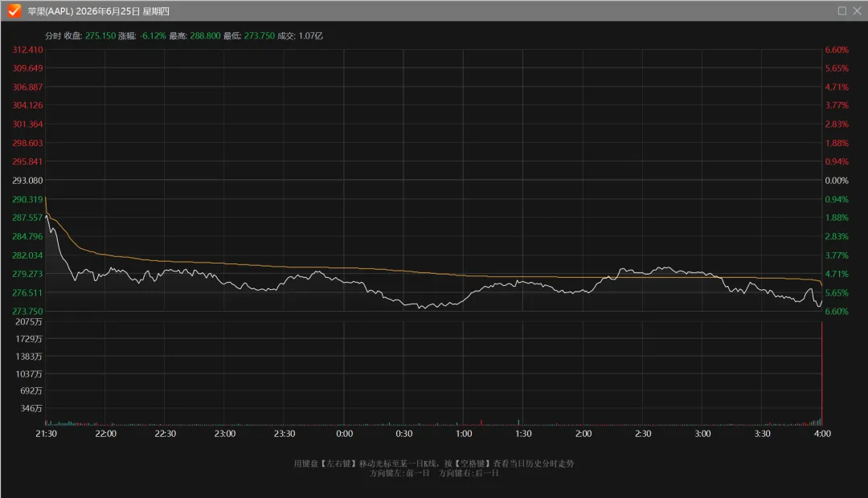Viewport: 868px width, 498px height.
Task: Click volume axis label 1037万
Action: point(29,374)
